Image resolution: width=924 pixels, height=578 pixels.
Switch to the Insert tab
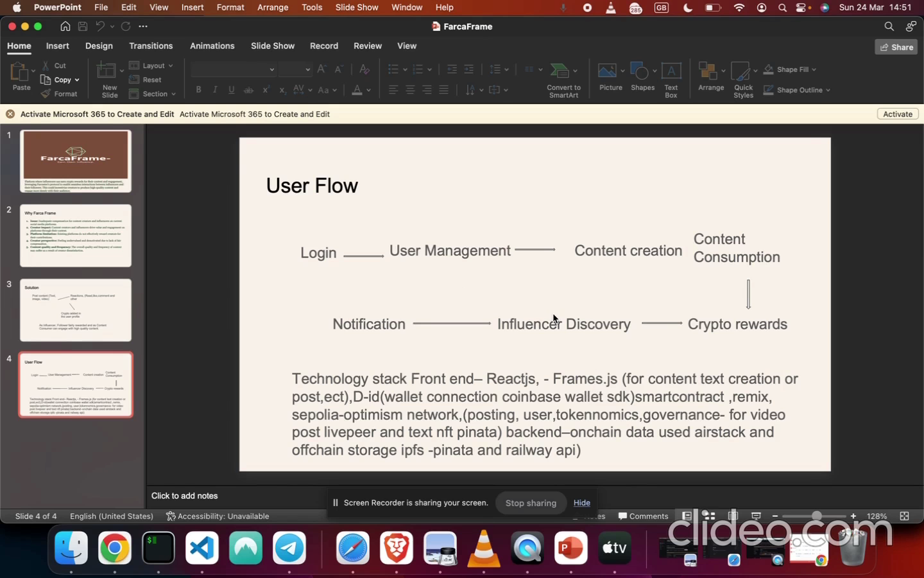pos(57,46)
